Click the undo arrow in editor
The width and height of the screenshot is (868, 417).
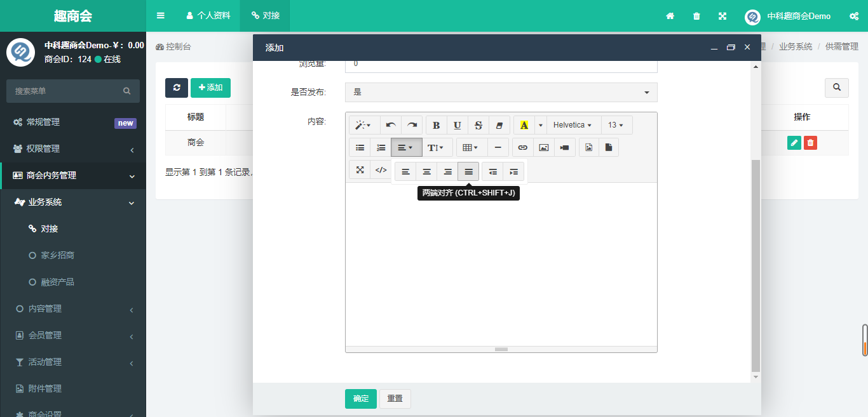click(391, 125)
